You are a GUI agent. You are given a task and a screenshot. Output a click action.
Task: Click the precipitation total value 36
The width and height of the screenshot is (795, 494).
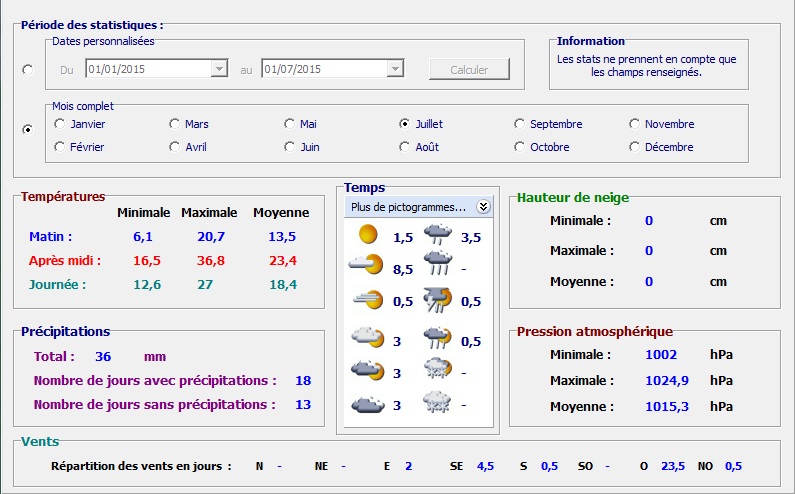pos(103,357)
